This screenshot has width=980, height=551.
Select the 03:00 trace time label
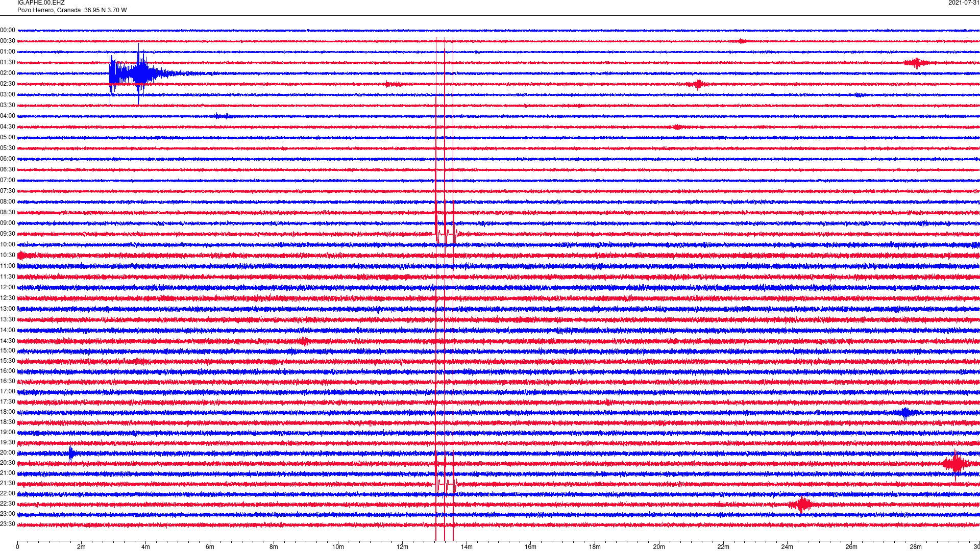(x=8, y=94)
